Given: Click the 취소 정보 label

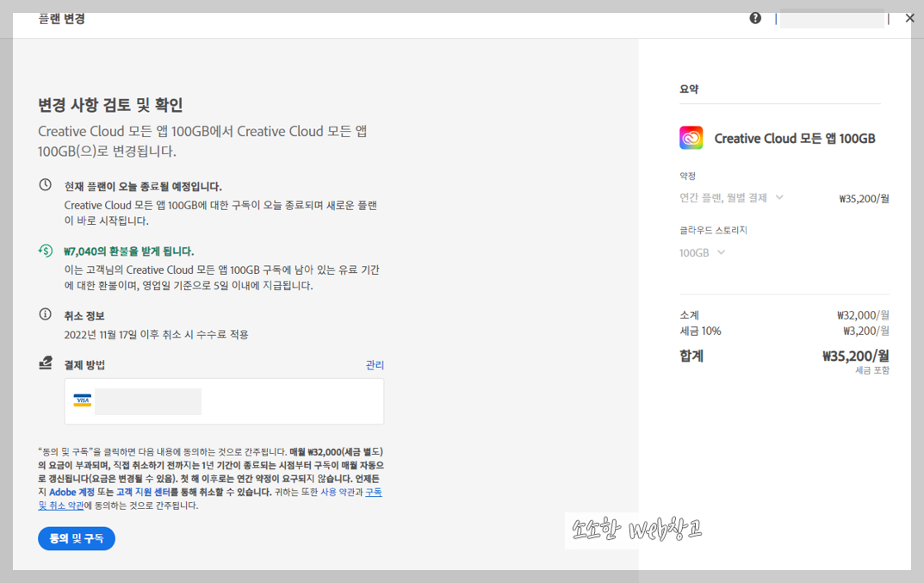Looking at the screenshot, I should point(84,316).
